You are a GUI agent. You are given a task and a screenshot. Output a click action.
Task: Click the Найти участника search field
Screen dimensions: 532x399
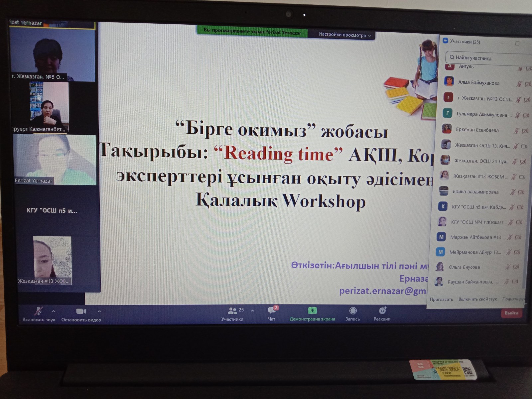(x=485, y=58)
